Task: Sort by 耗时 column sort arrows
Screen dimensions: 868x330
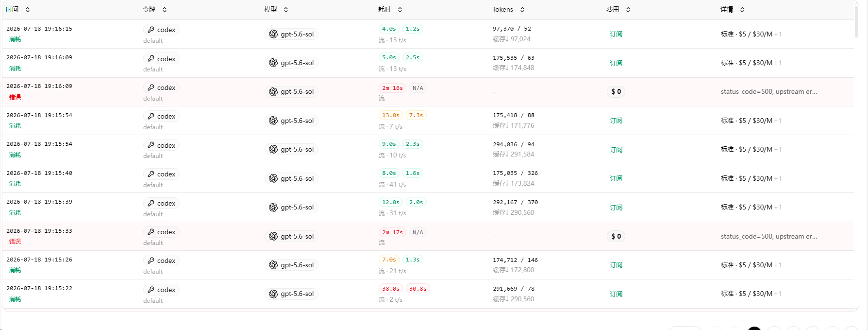Action: pos(400,10)
